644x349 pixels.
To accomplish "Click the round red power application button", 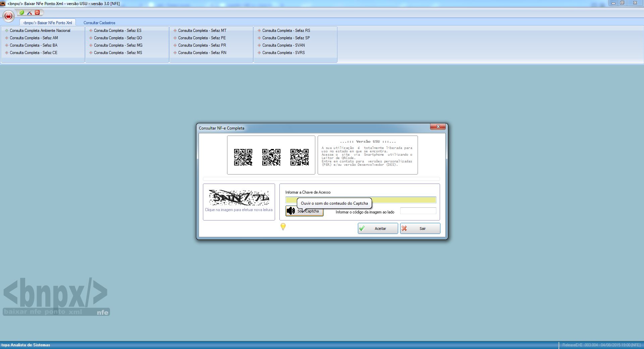I will (8, 16).
